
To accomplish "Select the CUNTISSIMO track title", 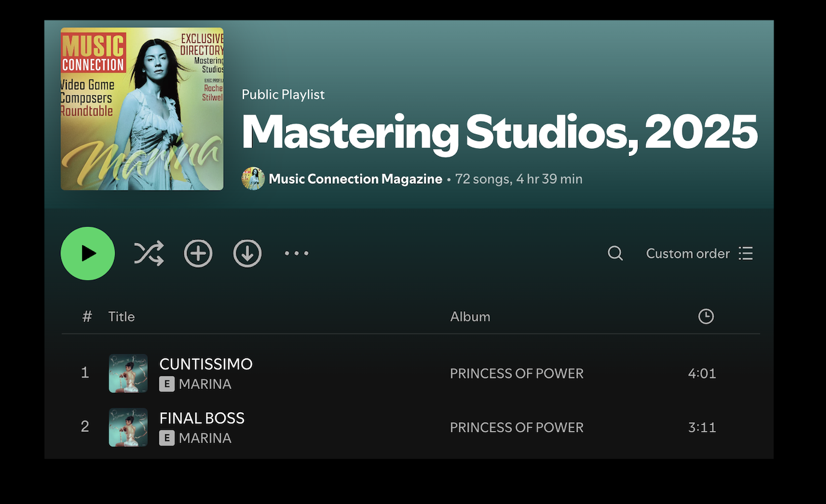I will point(206,364).
